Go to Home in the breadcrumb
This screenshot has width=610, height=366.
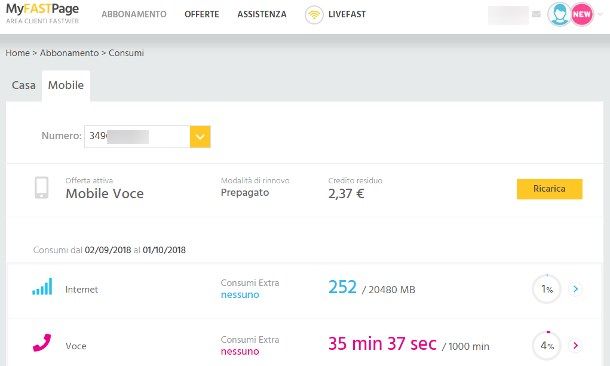[18, 53]
